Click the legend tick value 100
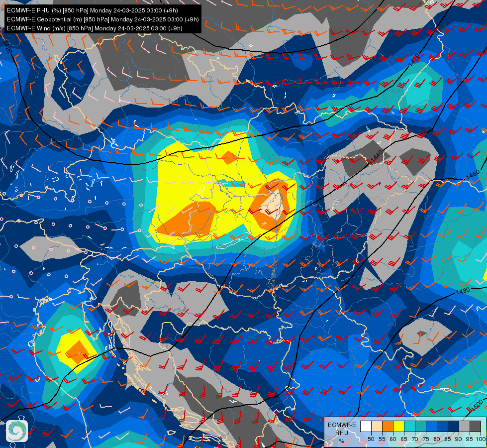The image size is (487, 448). coord(480,439)
